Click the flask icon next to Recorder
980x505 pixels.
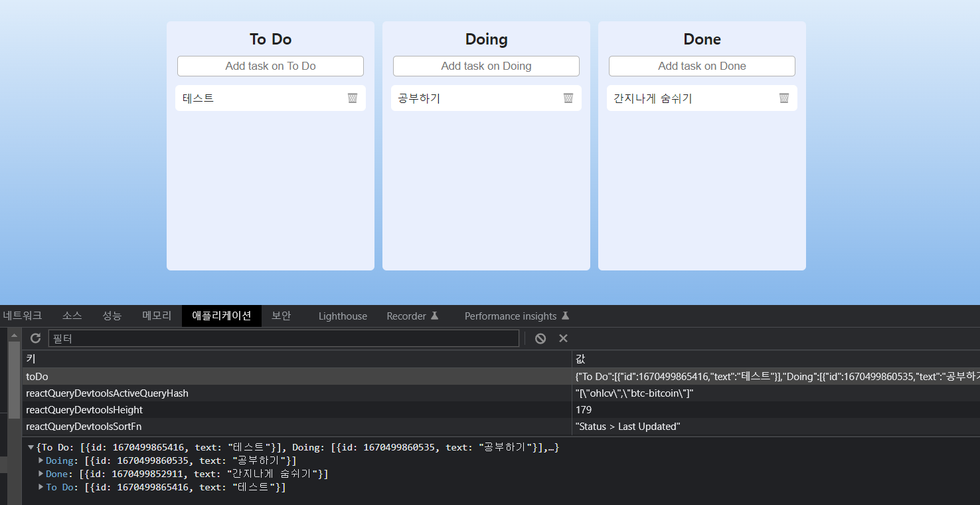click(x=435, y=316)
